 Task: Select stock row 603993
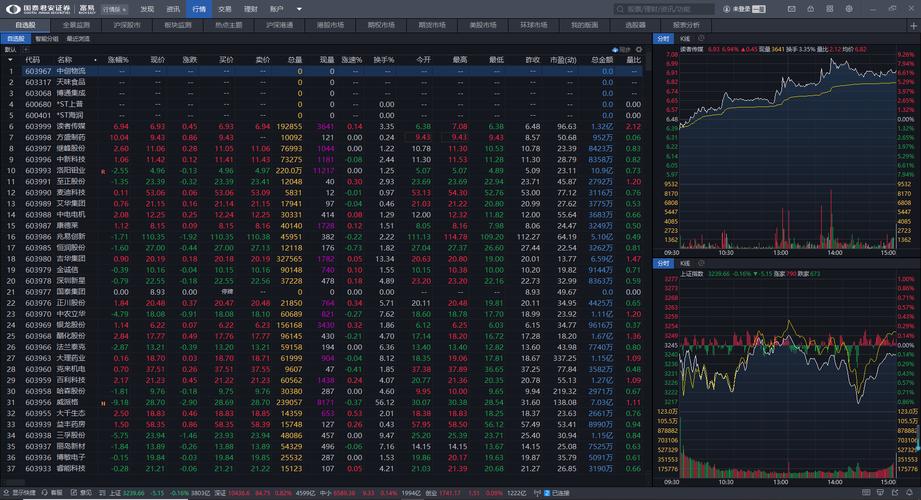click(322, 170)
